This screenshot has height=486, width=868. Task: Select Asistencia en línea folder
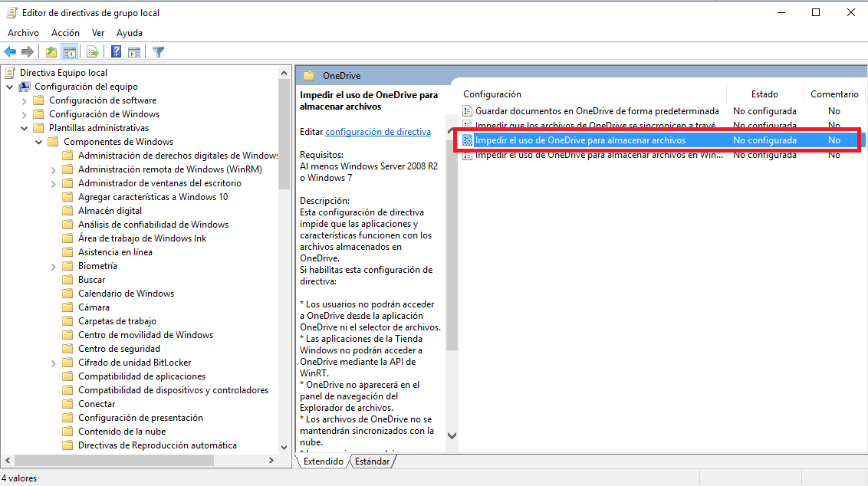(115, 252)
